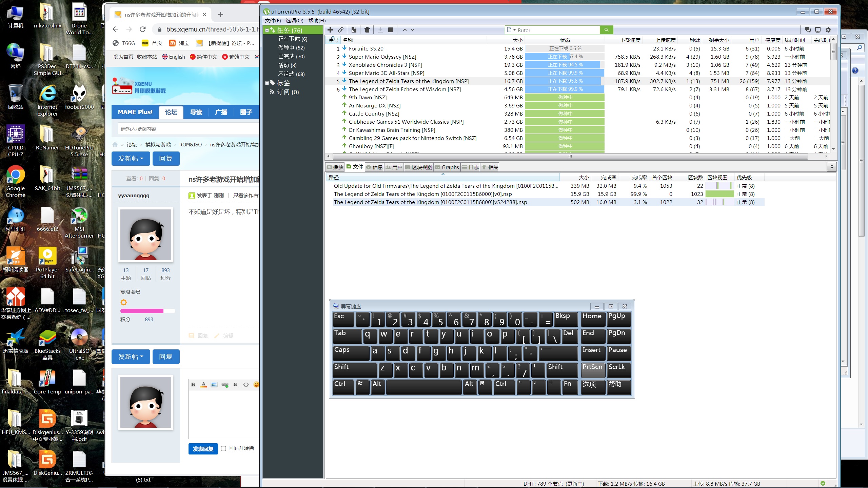Select Super Mario Odyssey [NSZ] torrent row
The image size is (868, 488).
tap(577, 57)
